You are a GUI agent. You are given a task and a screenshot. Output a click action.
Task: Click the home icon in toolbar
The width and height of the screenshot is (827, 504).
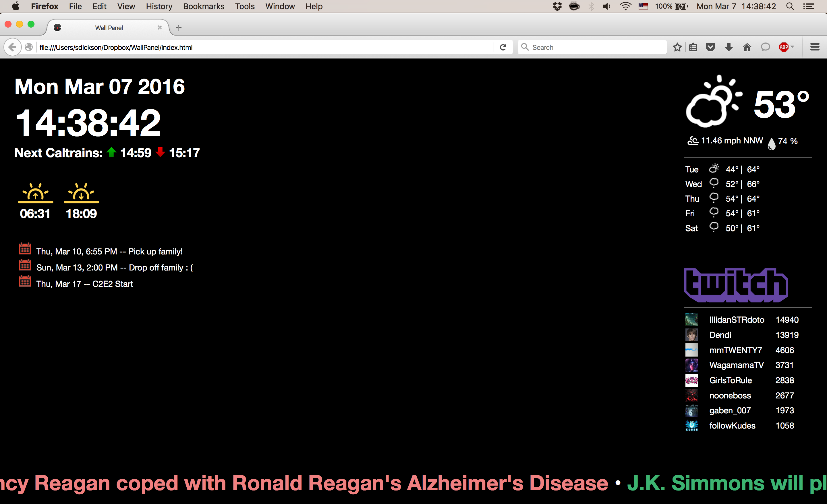pos(747,47)
